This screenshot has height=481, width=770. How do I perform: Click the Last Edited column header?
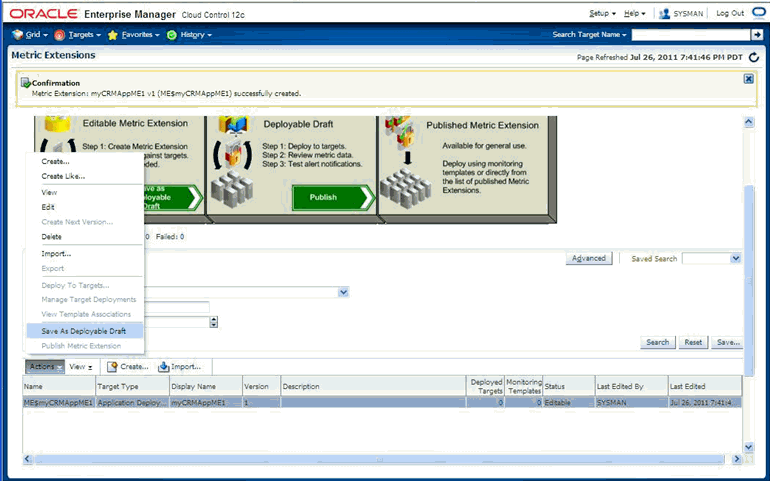click(x=705, y=386)
